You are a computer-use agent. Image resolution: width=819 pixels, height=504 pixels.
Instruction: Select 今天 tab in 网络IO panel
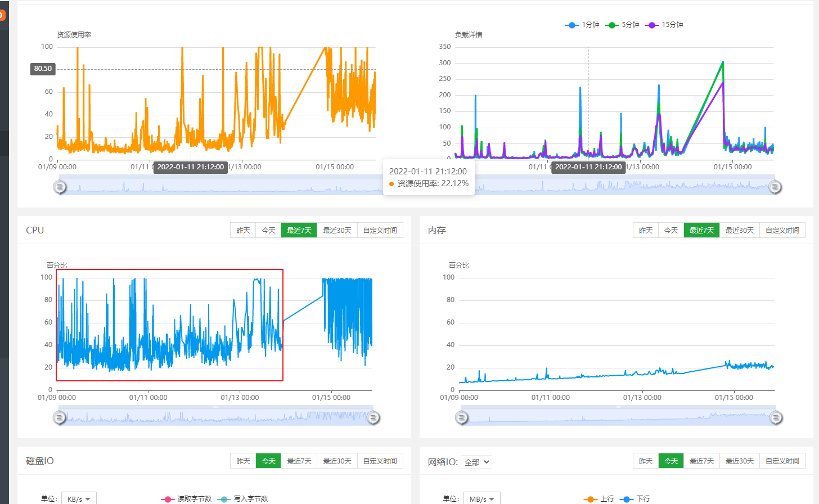[x=671, y=461]
